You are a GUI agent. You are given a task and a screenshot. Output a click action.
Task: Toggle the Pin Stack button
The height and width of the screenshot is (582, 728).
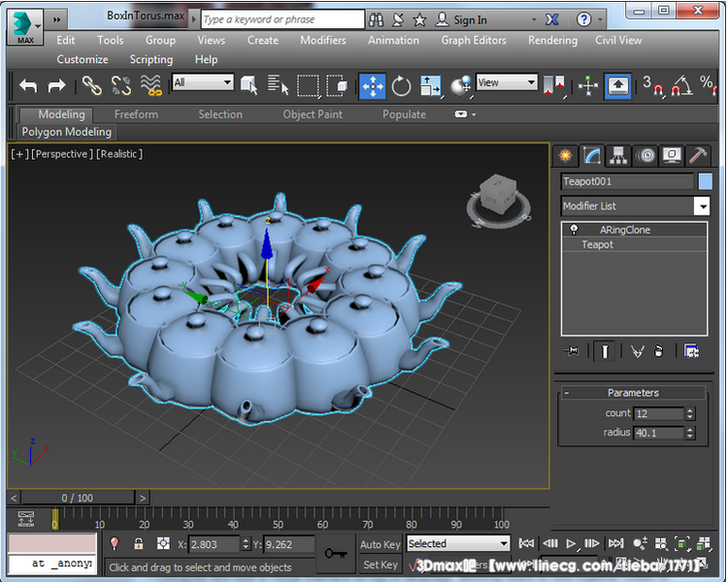[572, 351]
